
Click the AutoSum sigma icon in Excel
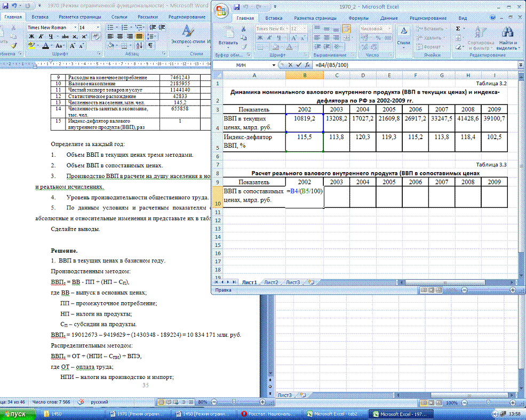pos(458,28)
